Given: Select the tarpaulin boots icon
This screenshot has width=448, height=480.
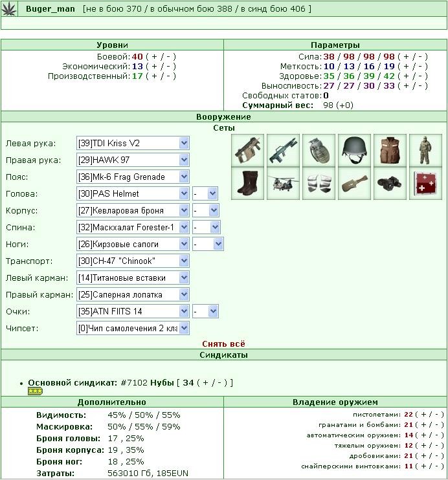Looking at the screenshot, I should (247, 183).
